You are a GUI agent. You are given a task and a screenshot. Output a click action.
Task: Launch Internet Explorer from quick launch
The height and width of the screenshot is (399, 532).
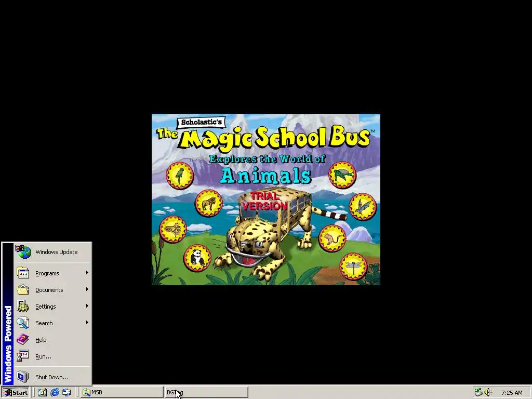tap(54, 393)
